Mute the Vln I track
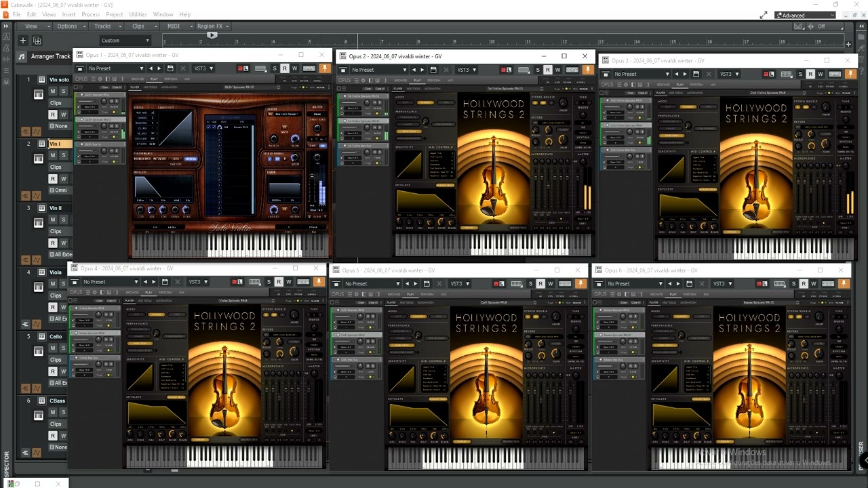This screenshot has height=488, width=868. (53, 155)
